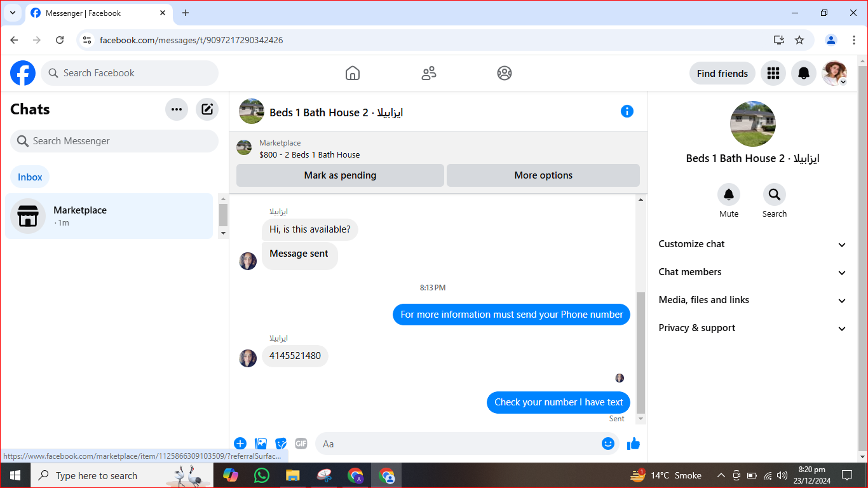This screenshot has height=488, width=868.
Task: Open the Friends icon in top navigation
Action: pyautogui.click(x=429, y=73)
